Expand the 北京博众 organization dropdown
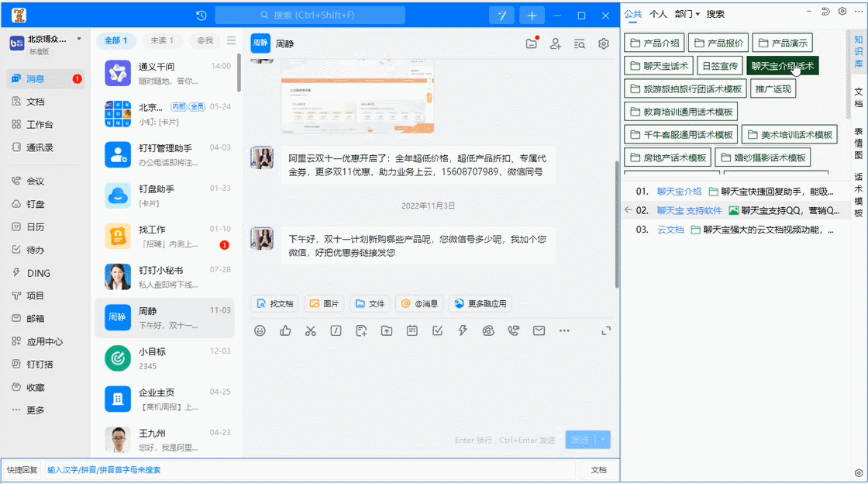868x484 pixels. pos(79,39)
